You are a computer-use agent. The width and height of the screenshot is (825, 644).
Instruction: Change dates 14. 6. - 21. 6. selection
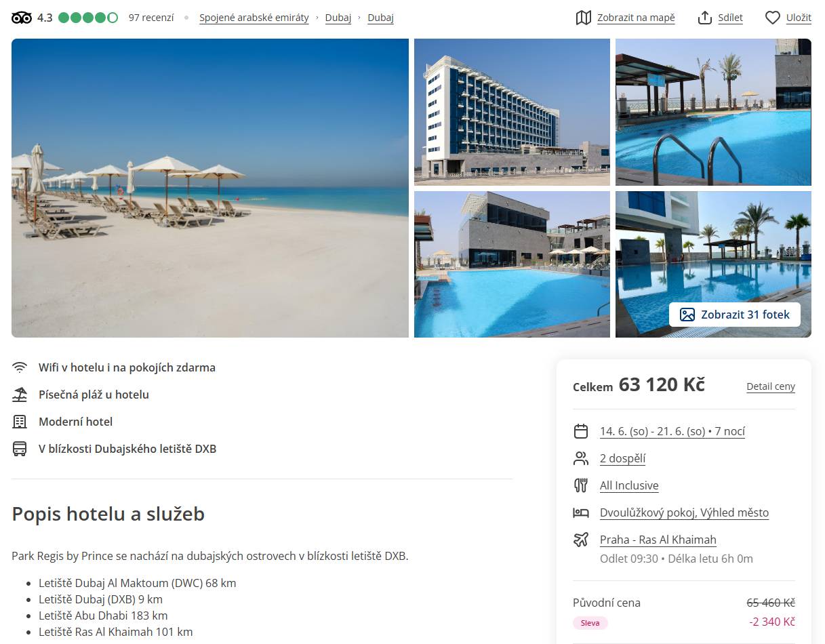point(672,431)
